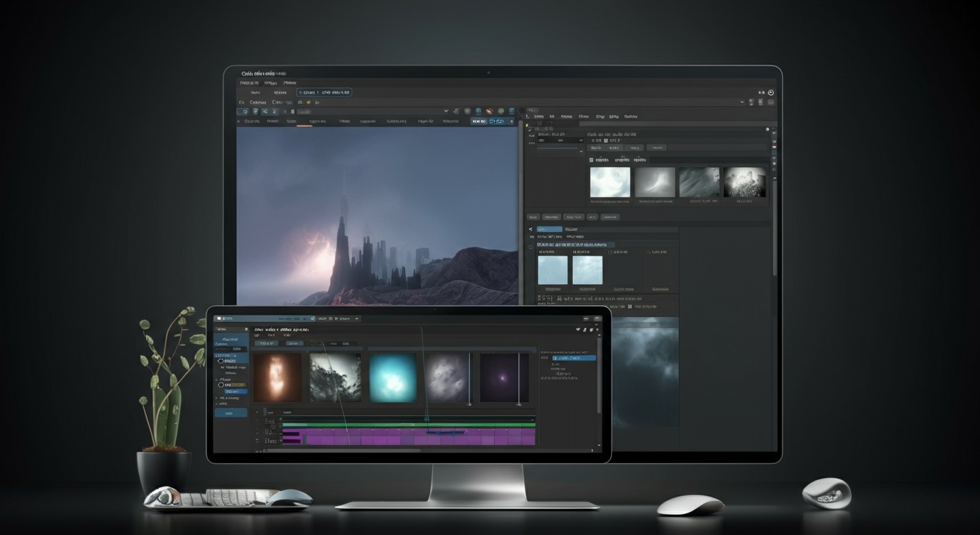Viewport: 980px width, 535px height.
Task: Click the grid view icon at the toolbar's far right
Action: tap(512, 111)
